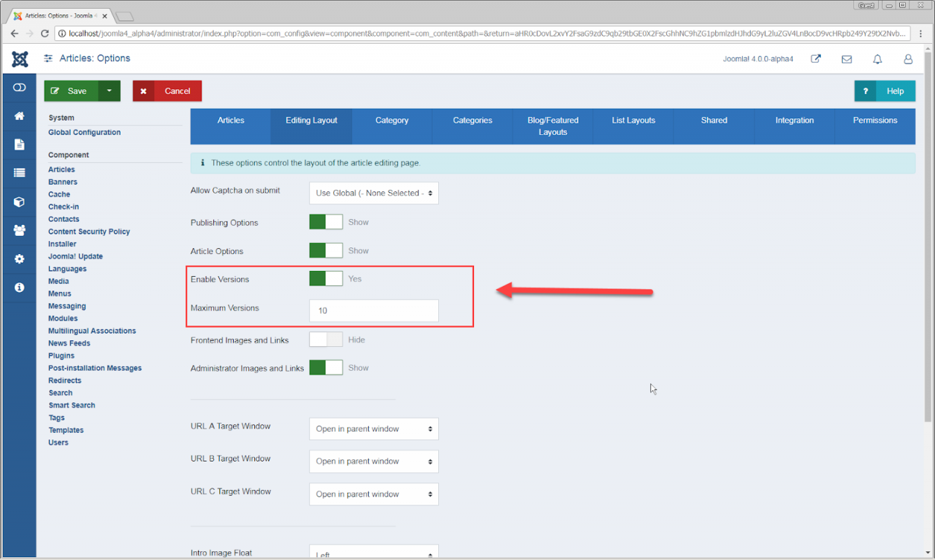Image resolution: width=935 pixels, height=560 pixels.
Task: Select Multilingual Associations in left menu
Action: click(x=92, y=330)
